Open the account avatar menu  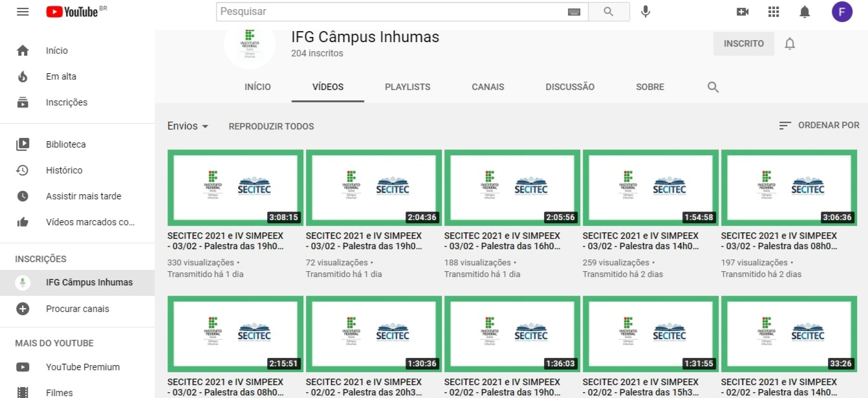coord(841,12)
